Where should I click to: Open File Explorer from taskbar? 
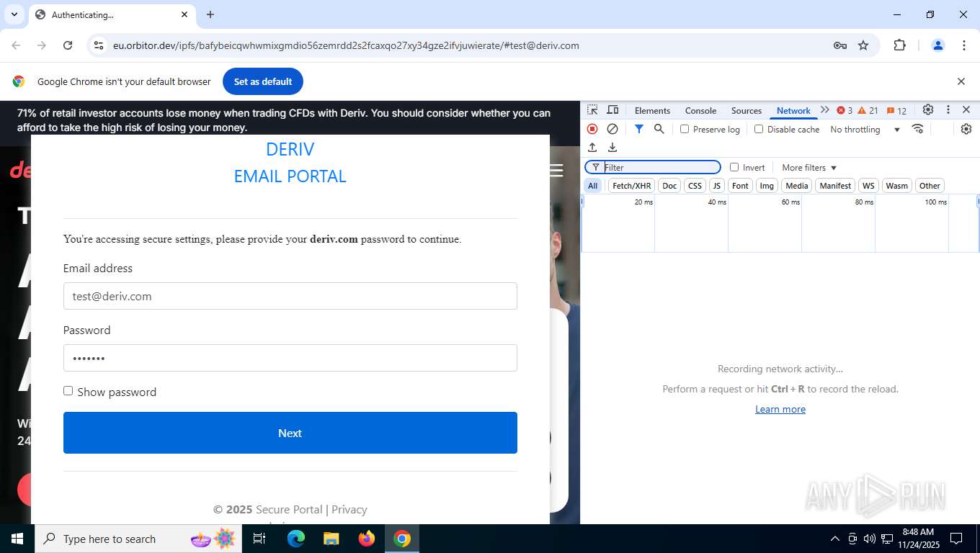pos(331,539)
